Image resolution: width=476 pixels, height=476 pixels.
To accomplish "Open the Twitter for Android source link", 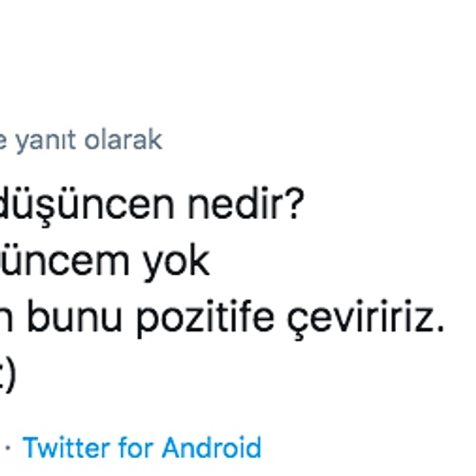I will (142, 447).
